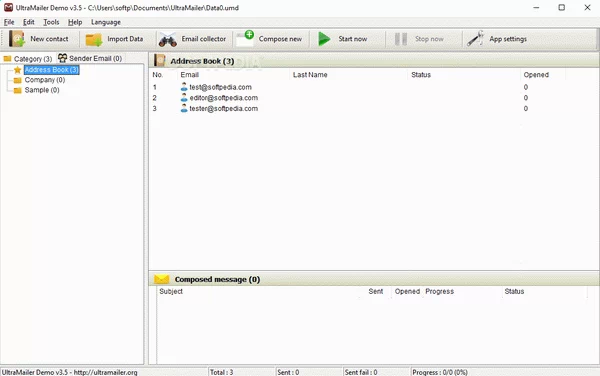Click the "Sent fail : 0" status entry

coord(361,372)
